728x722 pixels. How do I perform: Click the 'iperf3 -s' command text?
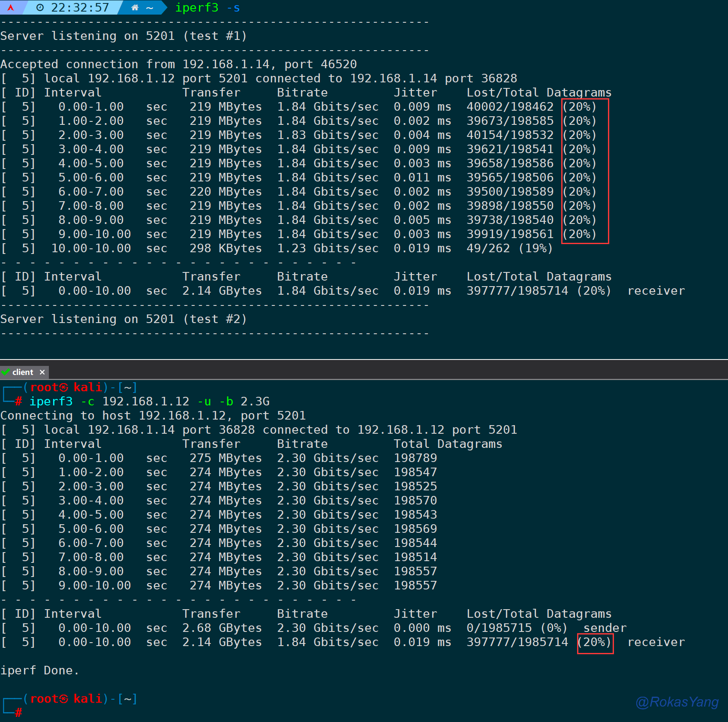pos(207,8)
